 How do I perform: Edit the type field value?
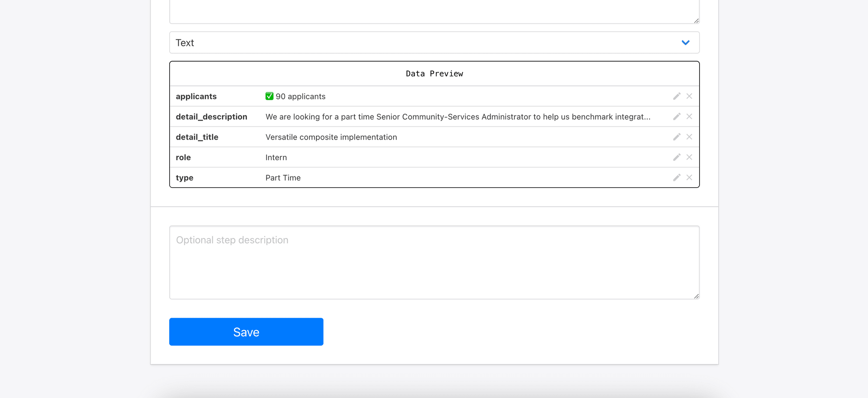[x=677, y=178]
